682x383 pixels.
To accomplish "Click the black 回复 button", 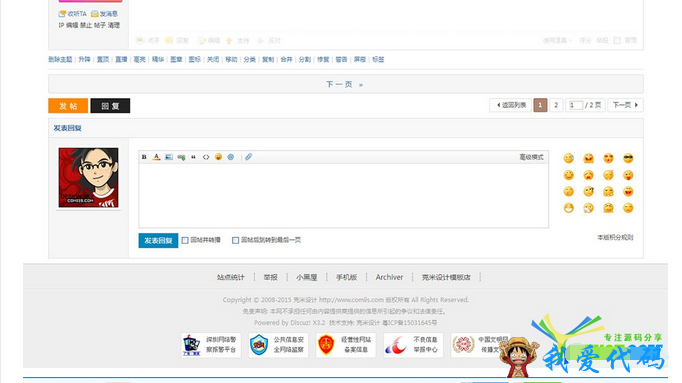I will click(x=110, y=106).
